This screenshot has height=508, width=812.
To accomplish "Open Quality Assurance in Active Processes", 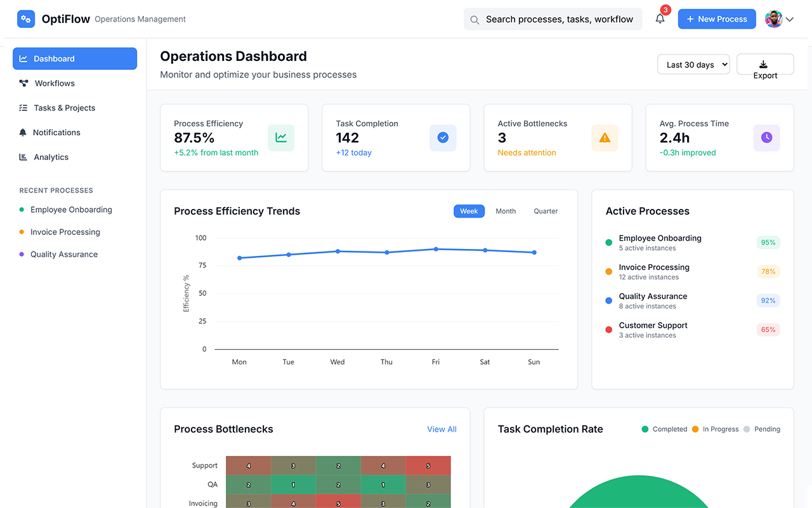I will pos(693,301).
